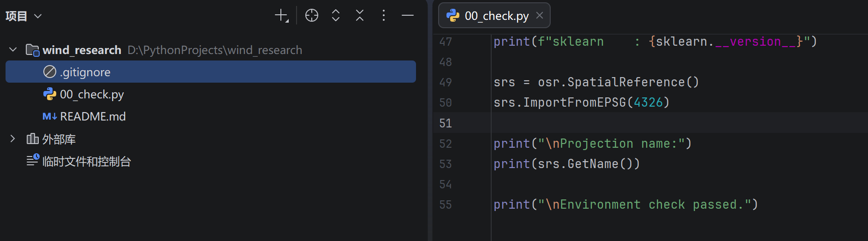Open the 项目 view dropdown

[24, 16]
